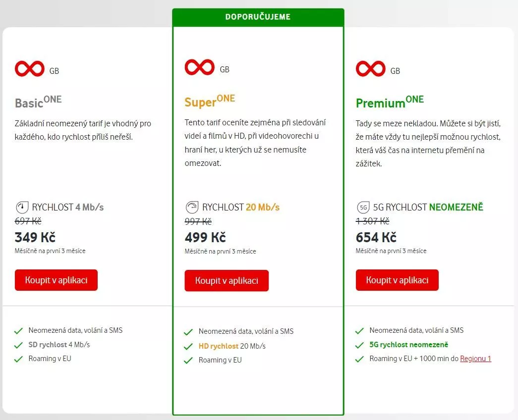Open the Regionu 1 link
The height and width of the screenshot is (420, 518).
coord(475,359)
